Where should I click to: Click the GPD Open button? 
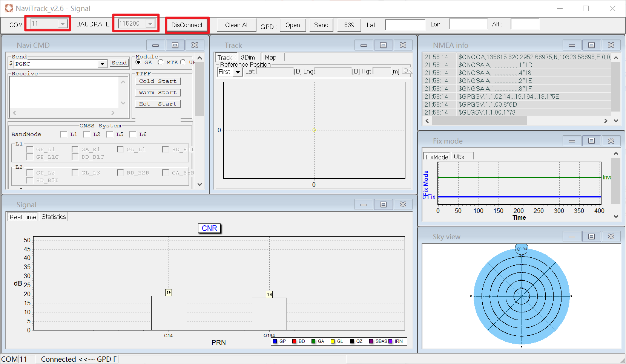(293, 25)
